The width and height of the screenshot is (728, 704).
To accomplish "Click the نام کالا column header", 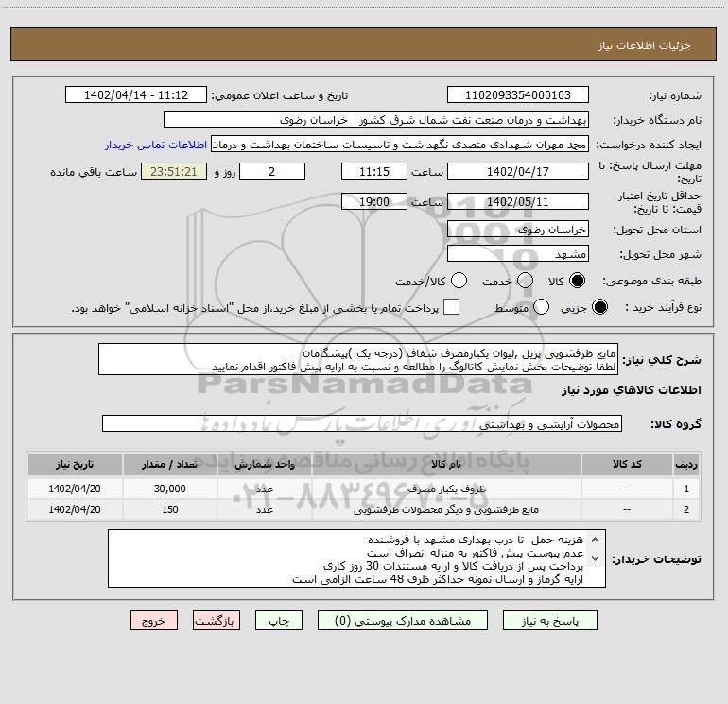I will (x=446, y=465).
